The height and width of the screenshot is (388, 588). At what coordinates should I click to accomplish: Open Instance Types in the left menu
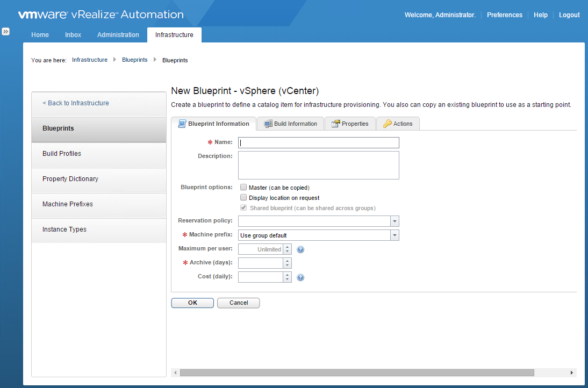[99, 231]
